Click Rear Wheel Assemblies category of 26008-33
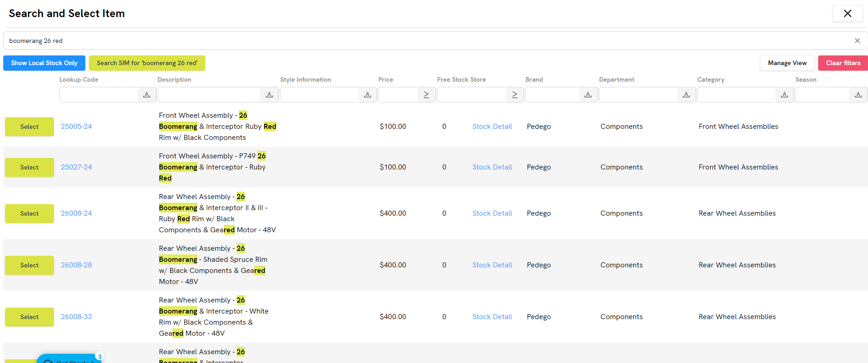 pos(737,317)
